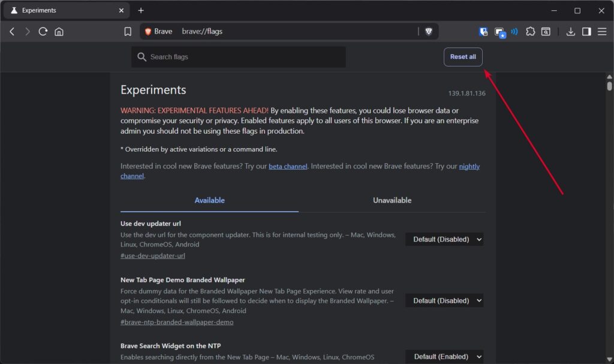
Task: Bookmark this page with the bookmark icon
Action: [128, 32]
